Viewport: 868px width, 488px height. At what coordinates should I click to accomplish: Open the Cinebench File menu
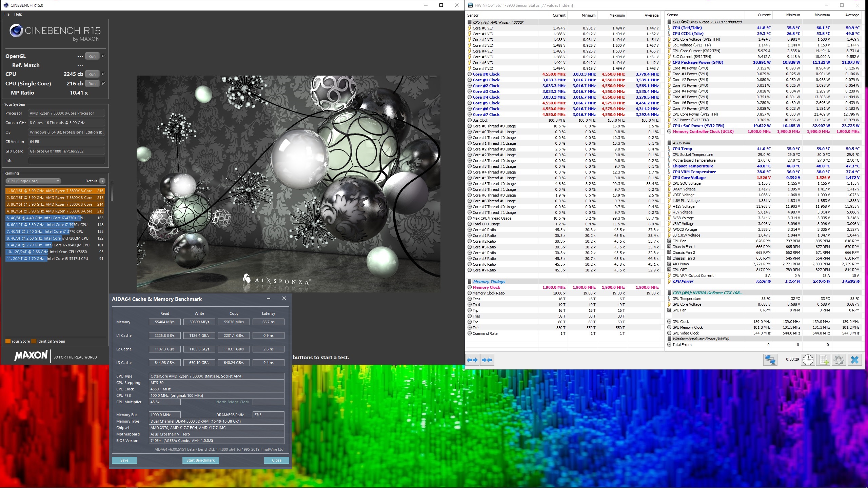coord(6,14)
